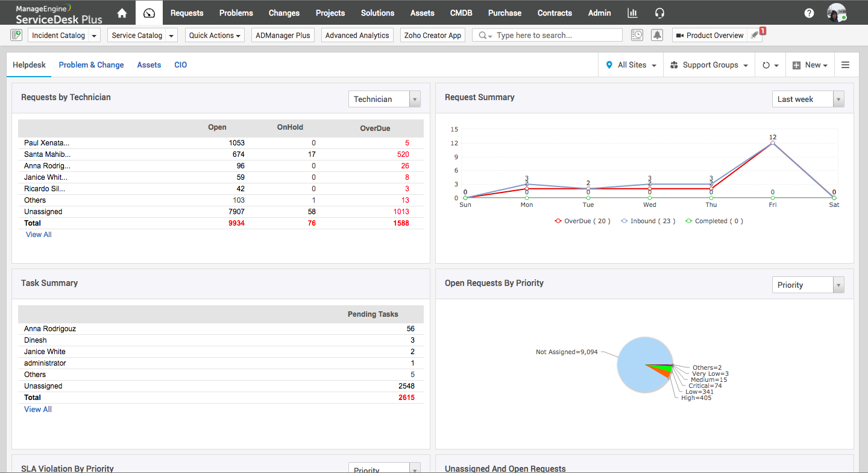Click the recent activity clock icon

coord(637,34)
